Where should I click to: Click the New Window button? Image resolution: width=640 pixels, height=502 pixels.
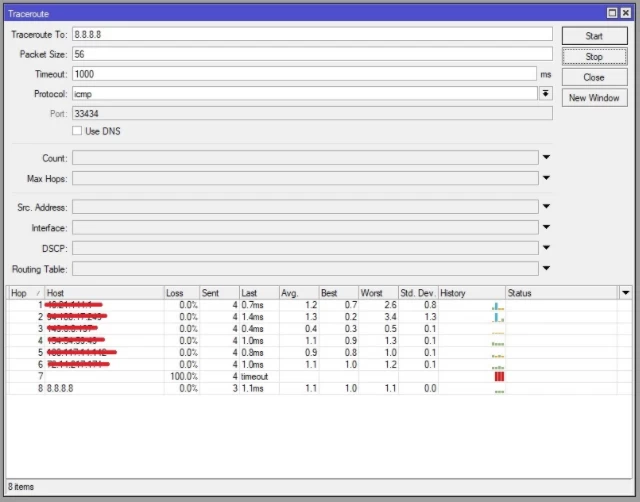[x=594, y=98]
